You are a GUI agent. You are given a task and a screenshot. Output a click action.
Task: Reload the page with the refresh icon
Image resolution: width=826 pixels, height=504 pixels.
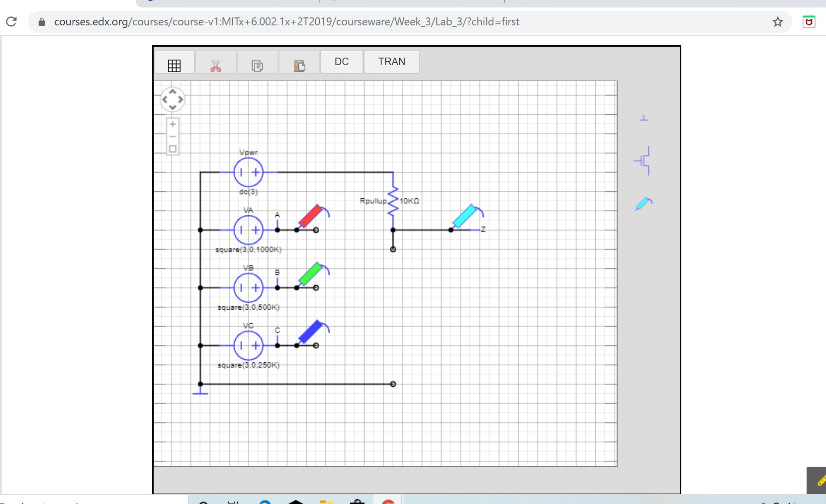(x=11, y=21)
